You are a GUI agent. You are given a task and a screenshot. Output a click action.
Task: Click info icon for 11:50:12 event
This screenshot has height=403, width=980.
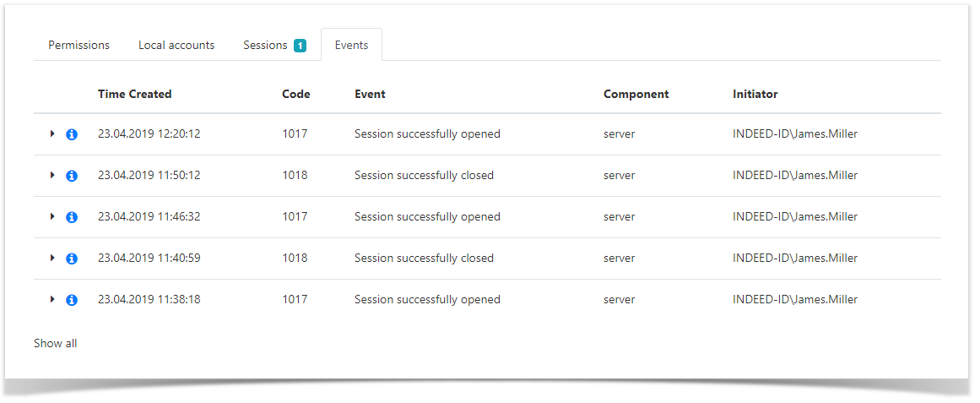72,176
